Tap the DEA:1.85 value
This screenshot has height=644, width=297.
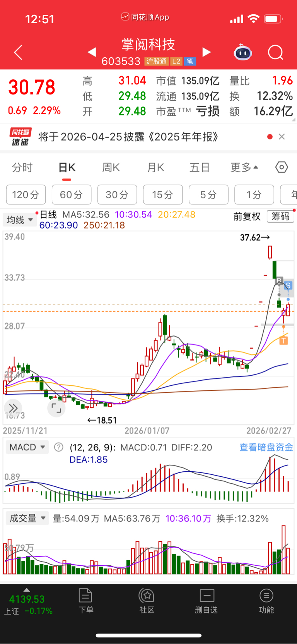pos(89,460)
